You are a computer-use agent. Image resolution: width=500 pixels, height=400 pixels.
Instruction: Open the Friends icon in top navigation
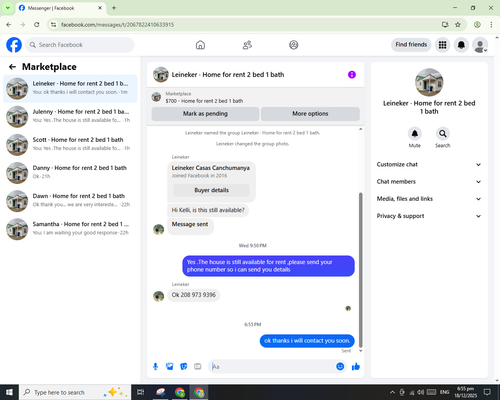[x=247, y=45]
